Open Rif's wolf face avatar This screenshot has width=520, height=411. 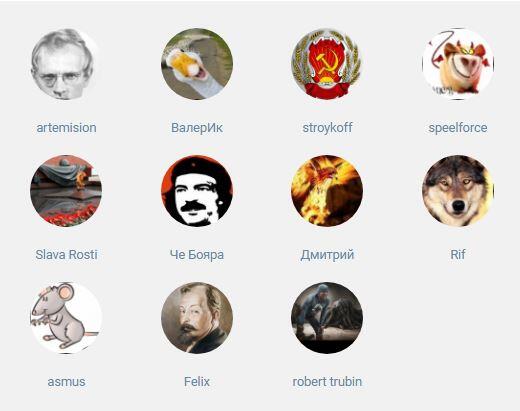(x=458, y=191)
